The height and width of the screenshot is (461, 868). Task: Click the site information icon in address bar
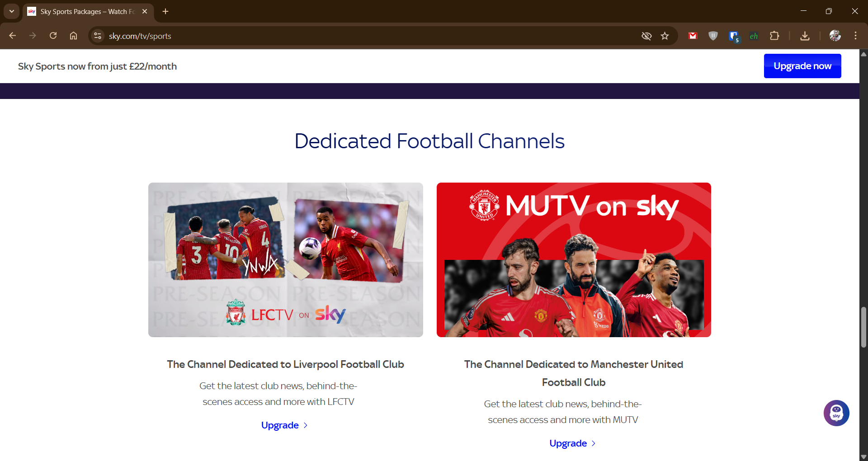[x=97, y=36]
